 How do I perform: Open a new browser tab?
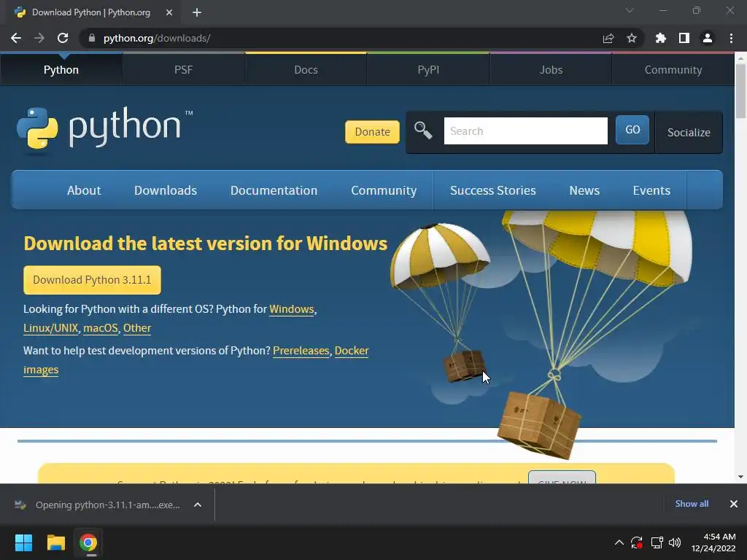point(197,12)
